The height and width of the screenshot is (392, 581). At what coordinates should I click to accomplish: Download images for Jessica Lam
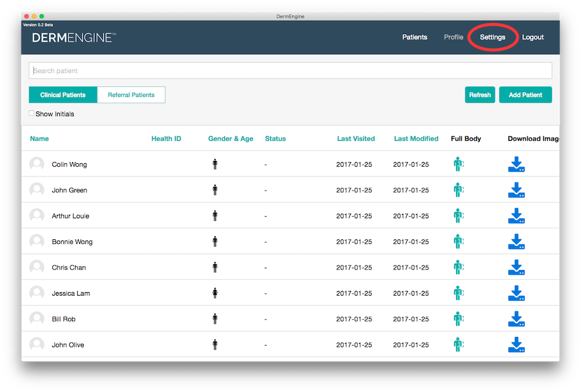click(516, 293)
